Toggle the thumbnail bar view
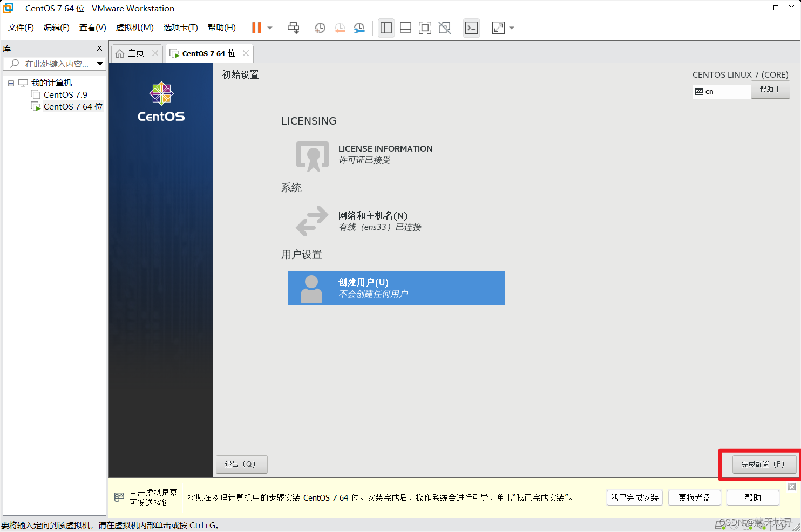 (405, 28)
